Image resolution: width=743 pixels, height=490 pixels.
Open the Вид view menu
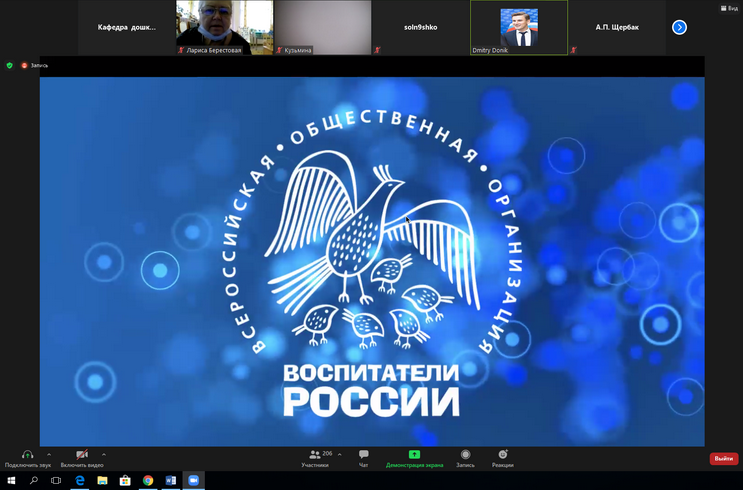pyautogui.click(x=730, y=8)
